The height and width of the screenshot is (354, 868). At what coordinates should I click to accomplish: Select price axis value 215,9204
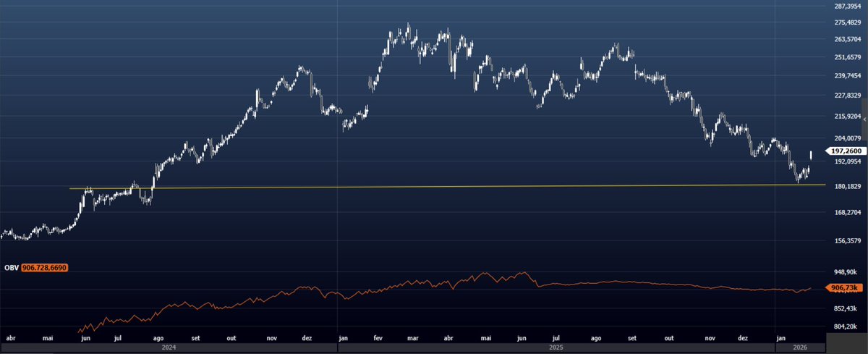tap(848, 116)
